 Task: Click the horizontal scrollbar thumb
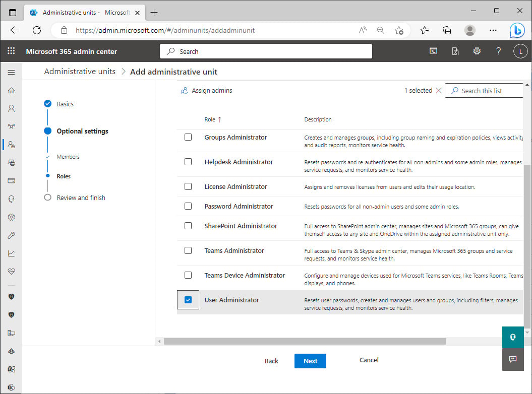point(305,341)
